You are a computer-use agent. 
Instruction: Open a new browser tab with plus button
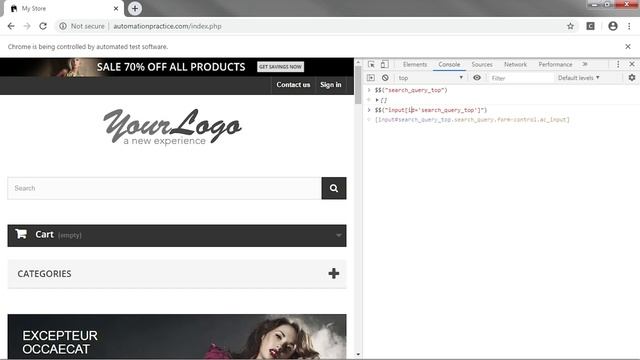[135, 9]
